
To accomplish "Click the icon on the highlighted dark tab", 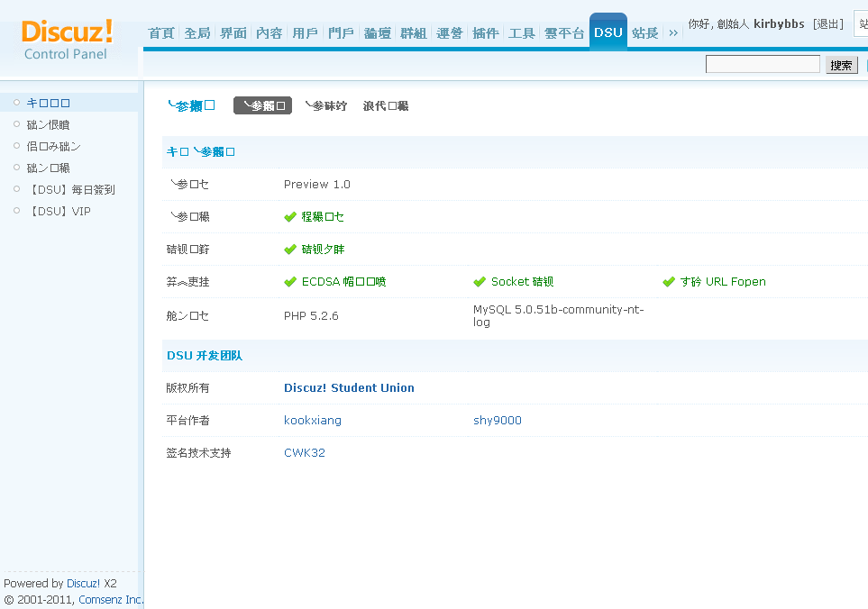I will pyautogui.click(x=245, y=105).
